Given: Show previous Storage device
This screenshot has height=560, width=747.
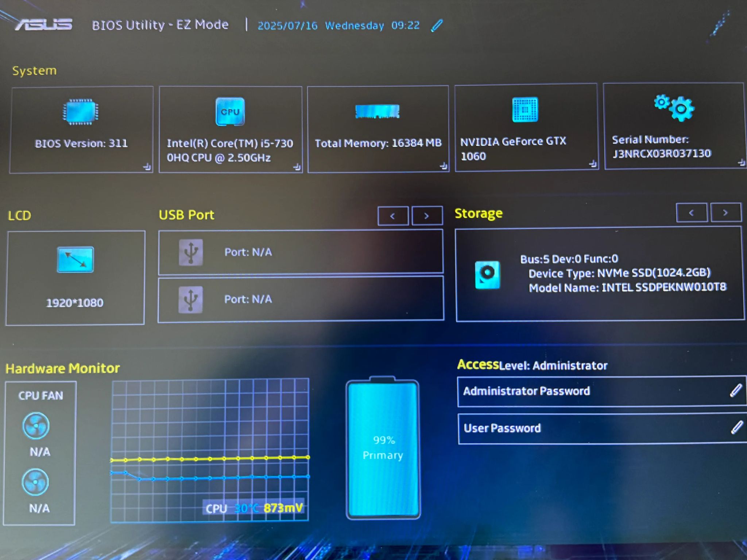Looking at the screenshot, I should coord(692,213).
